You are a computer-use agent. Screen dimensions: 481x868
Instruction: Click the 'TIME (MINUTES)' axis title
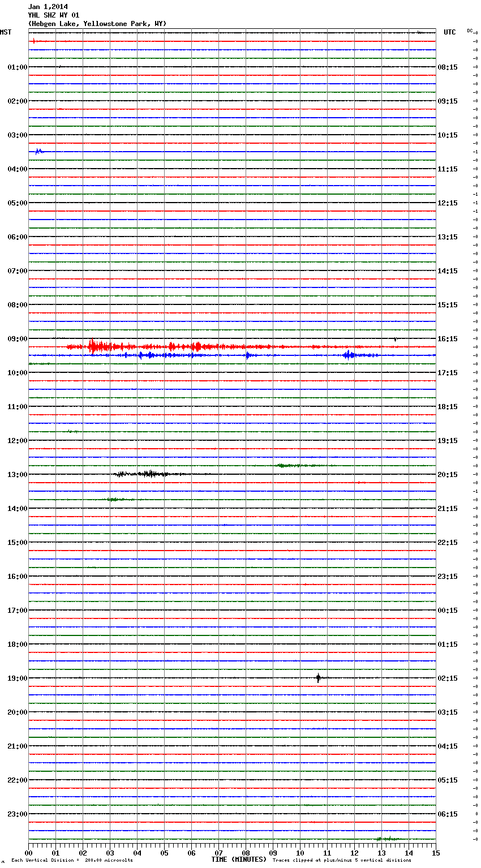tap(239, 860)
